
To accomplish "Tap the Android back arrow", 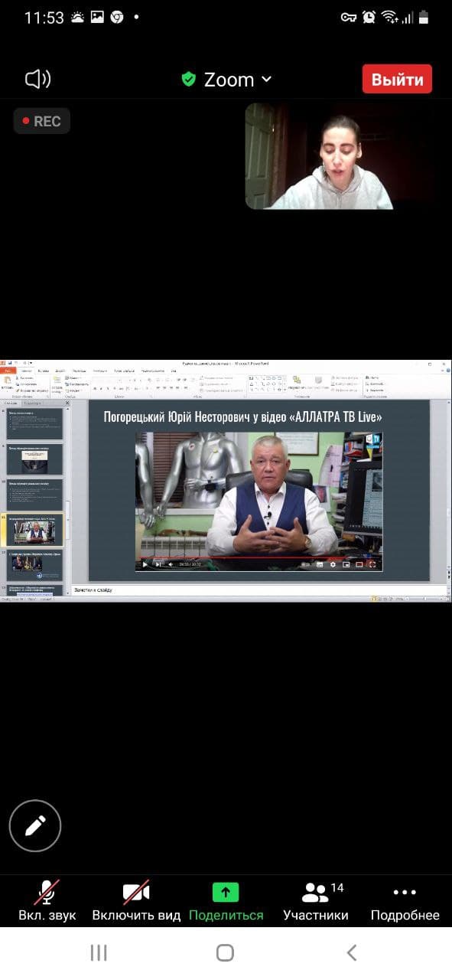I will [352, 952].
